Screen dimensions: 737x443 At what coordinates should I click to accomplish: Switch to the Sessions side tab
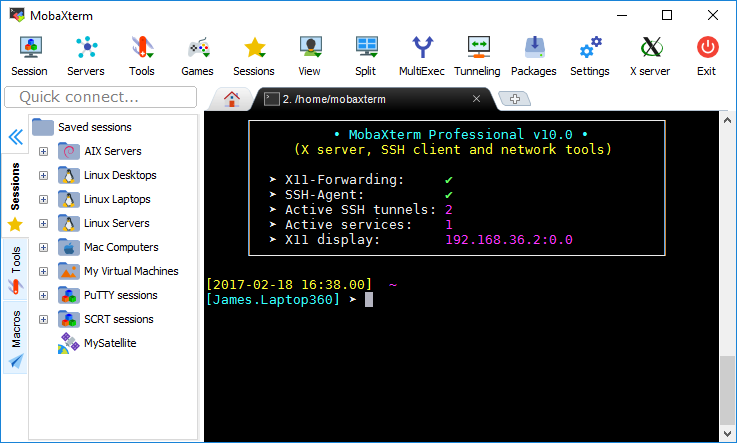[15, 196]
